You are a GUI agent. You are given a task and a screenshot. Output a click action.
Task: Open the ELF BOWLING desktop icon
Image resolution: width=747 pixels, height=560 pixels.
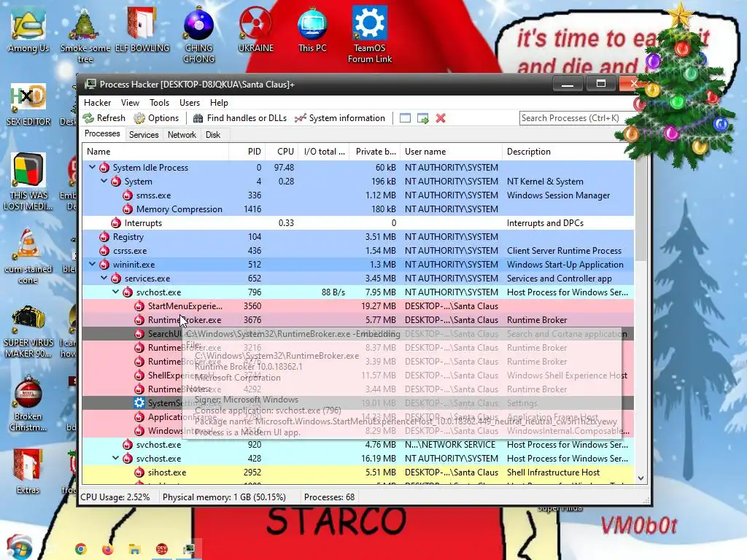pos(142,31)
